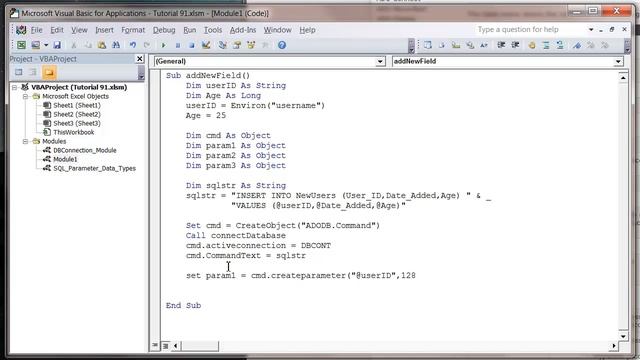Open the addNewField procedure dropdown
640x360 pixels.
(618, 61)
